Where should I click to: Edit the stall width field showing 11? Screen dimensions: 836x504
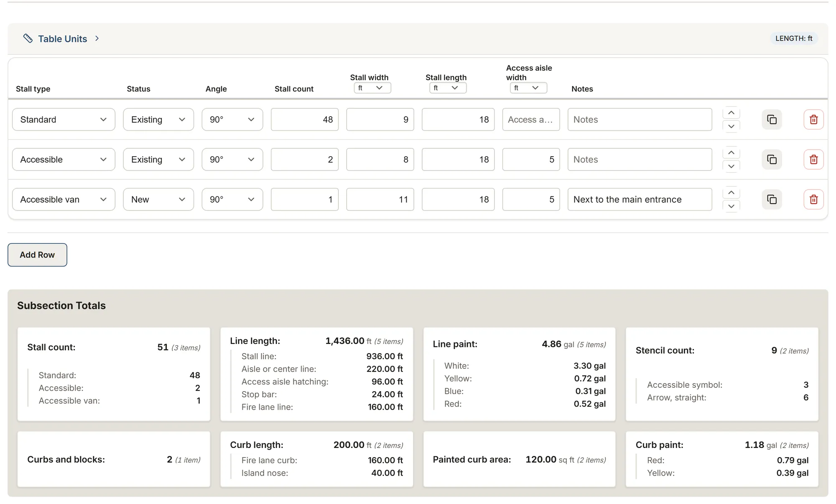click(380, 199)
